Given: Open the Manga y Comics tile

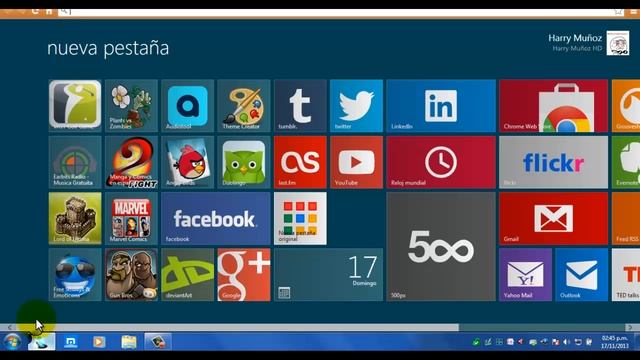Looking at the screenshot, I should 131,162.
